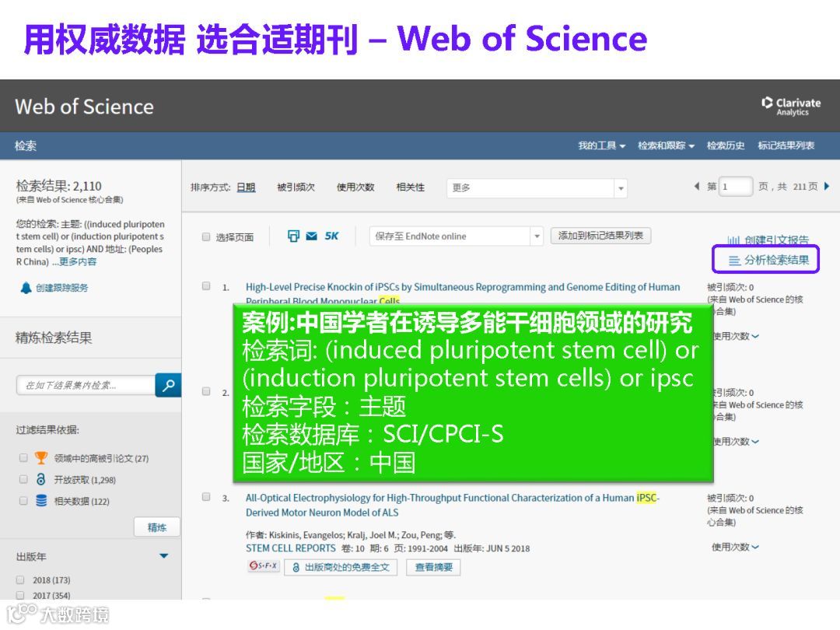This screenshot has height=630, width=840.
Task: Check the box for result 3
Action: [x=205, y=497]
